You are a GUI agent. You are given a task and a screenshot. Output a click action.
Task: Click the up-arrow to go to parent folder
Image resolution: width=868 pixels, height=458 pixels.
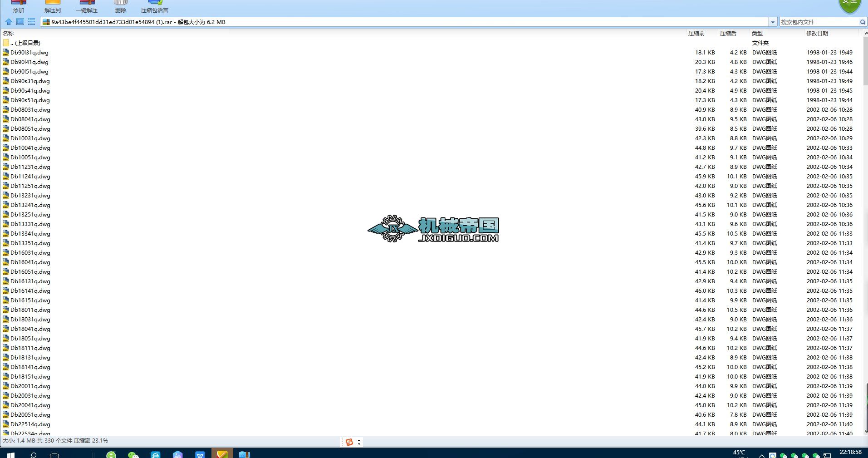coord(8,21)
